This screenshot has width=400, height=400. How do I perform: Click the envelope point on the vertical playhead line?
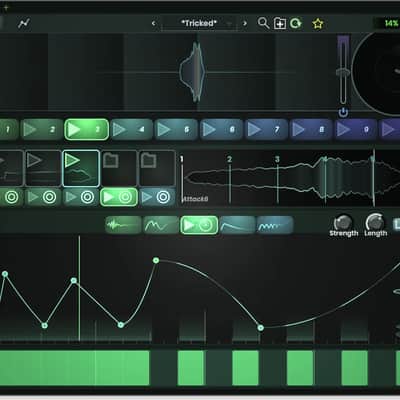(74, 281)
